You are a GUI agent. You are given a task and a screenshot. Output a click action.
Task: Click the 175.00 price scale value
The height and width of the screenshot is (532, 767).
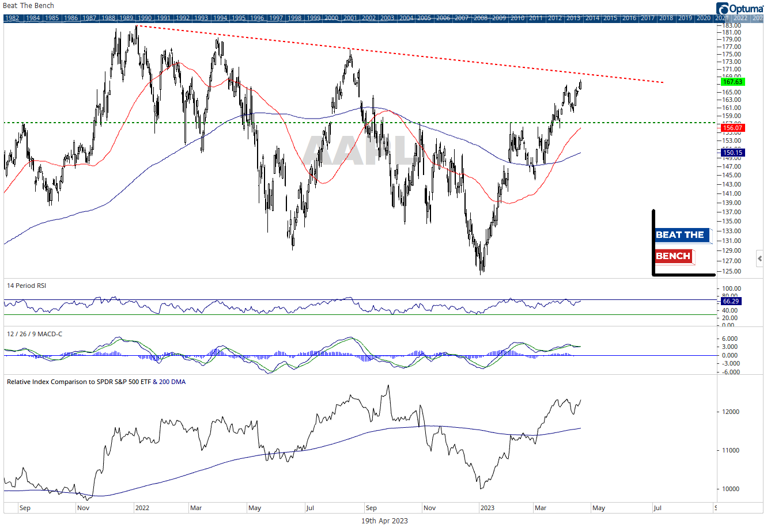pos(732,54)
